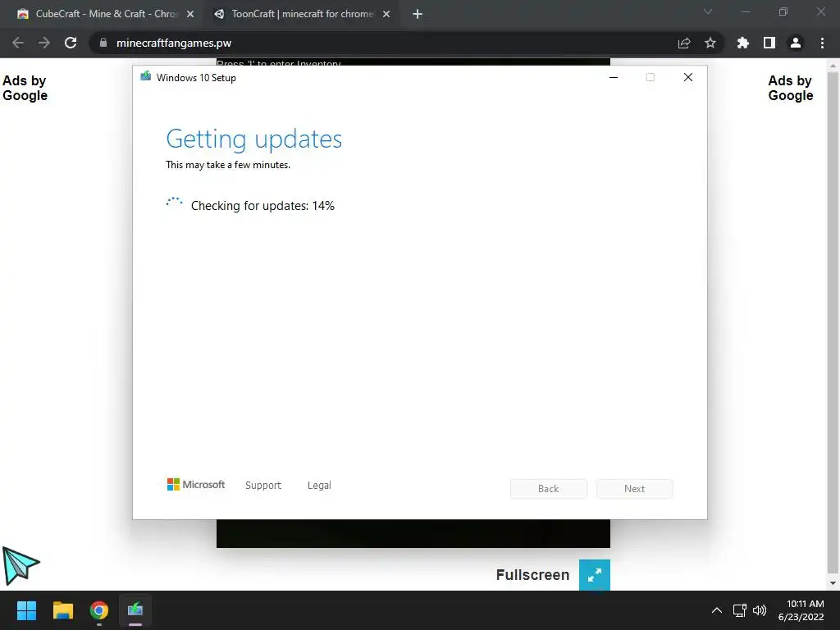Open the clock showing 10:11 AM
This screenshot has height=630, width=840.
coord(801,610)
